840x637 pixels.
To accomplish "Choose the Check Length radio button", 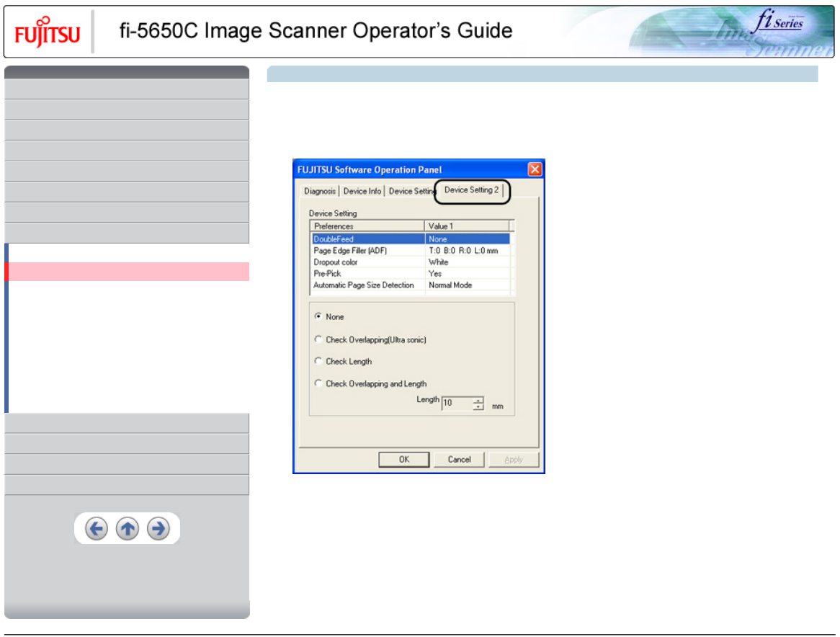I will tap(318, 362).
